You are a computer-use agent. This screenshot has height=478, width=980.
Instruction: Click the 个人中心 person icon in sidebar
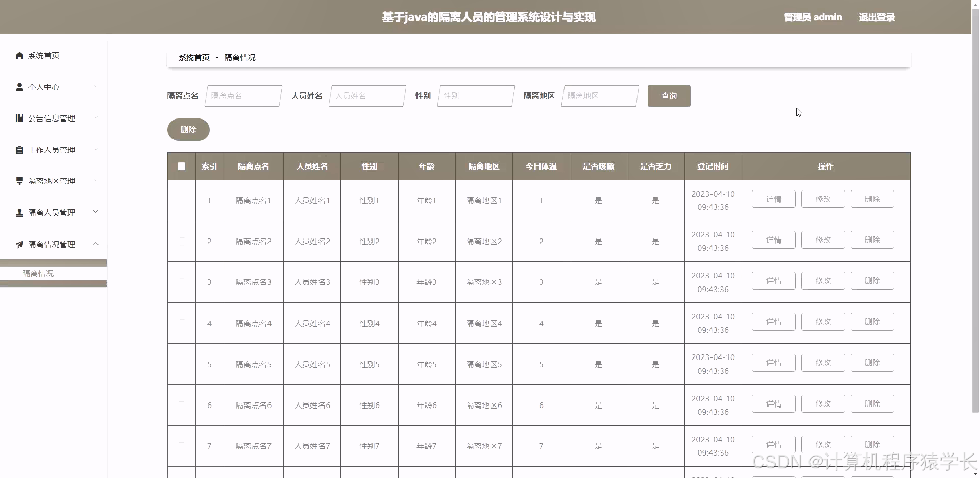click(19, 87)
